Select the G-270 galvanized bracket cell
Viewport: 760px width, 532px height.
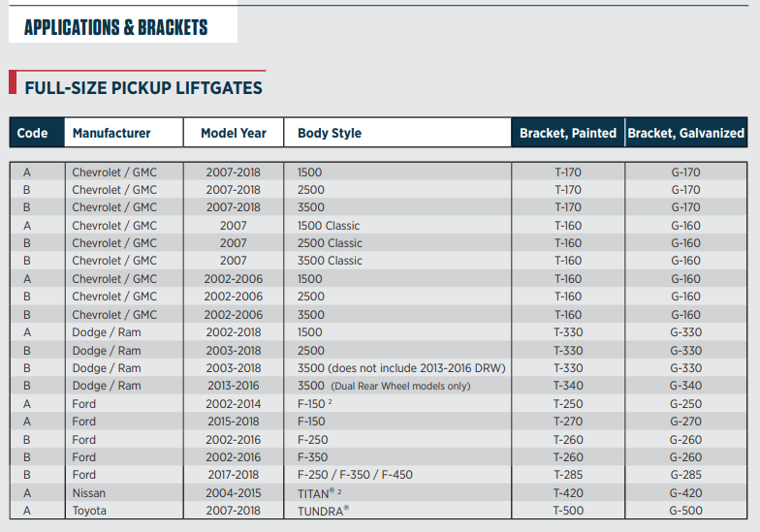686,421
